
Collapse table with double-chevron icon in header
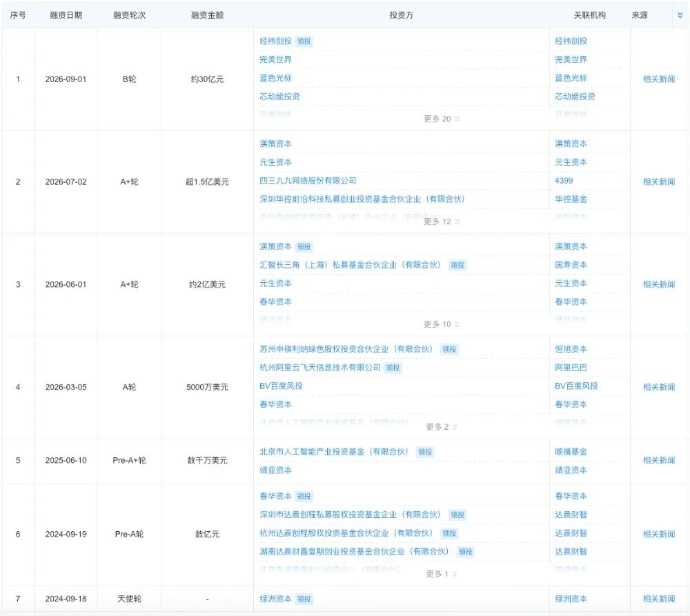tap(680, 15)
